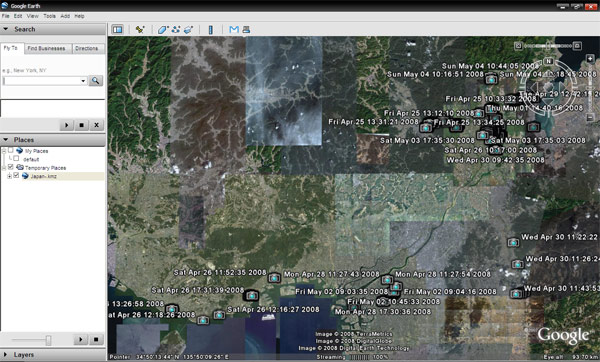Toggle the Temporary Places checkbox
Viewport: 600px width, 362px height.
11,167
